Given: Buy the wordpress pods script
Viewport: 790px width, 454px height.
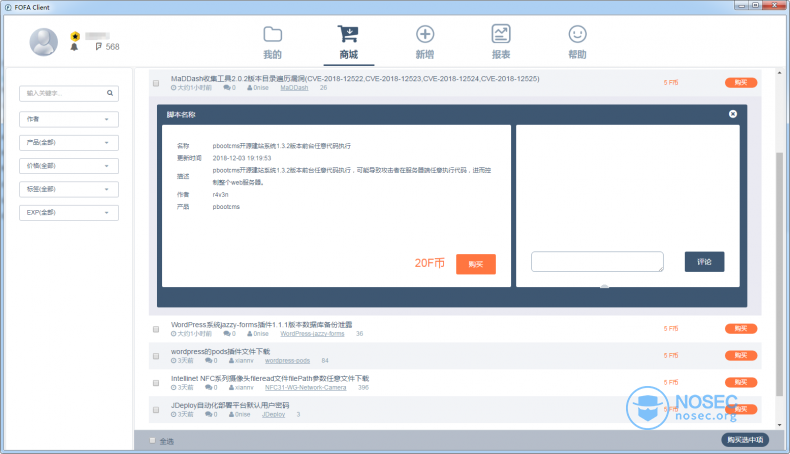Looking at the screenshot, I should (x=741, y=355).
